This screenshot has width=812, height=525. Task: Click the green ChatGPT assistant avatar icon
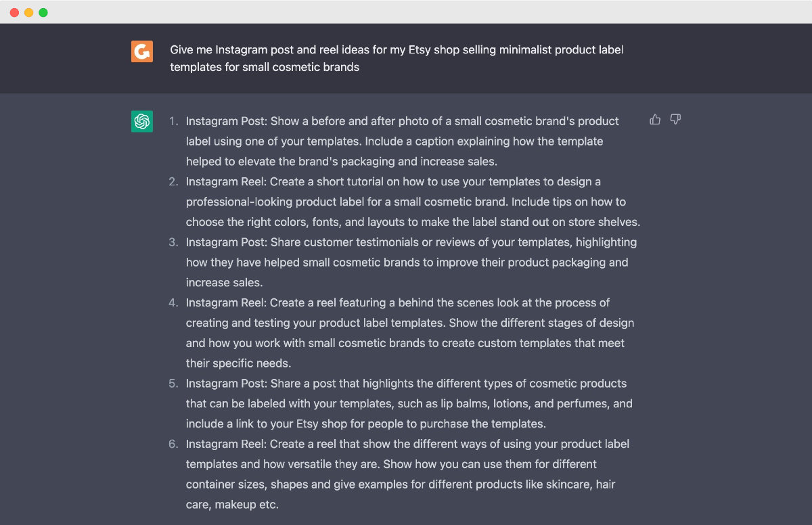tap(141, 121)
